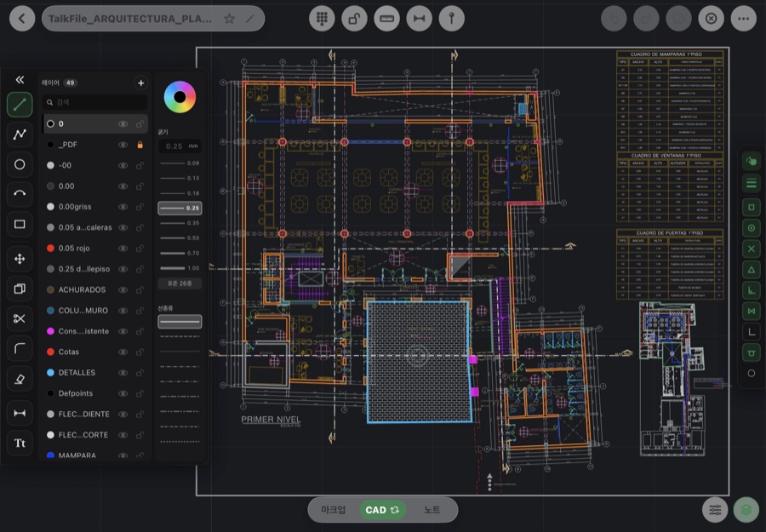The image size is (766, 532).
Task: Open the sliders settings button bottom right
Action: click(715, 510)
